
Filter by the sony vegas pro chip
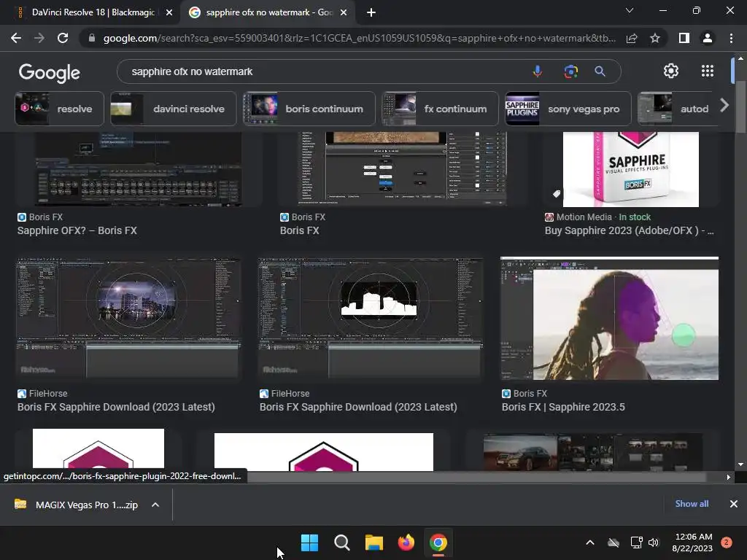[568, 109]
